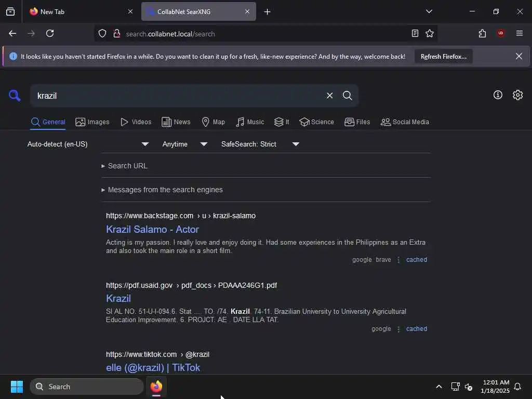532x399 pixels.
Task: Close the CollabNet SearXNG tab
Action: [x=247, y=11]
